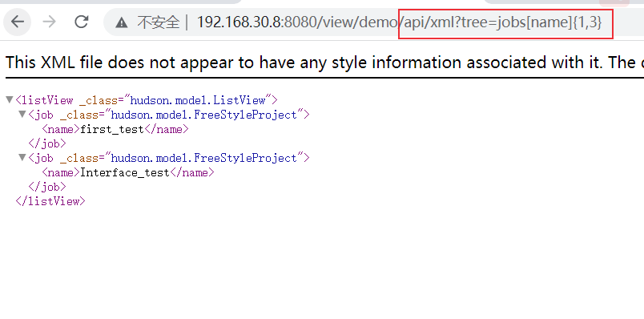Collapse the Interface_test job node
644x319 pixels.
point(22,157)
